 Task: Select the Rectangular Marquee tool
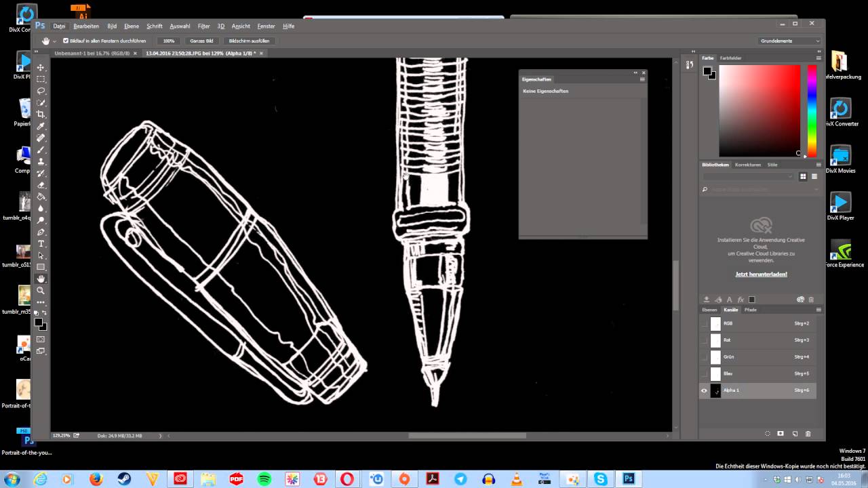[x=41, y=79]
